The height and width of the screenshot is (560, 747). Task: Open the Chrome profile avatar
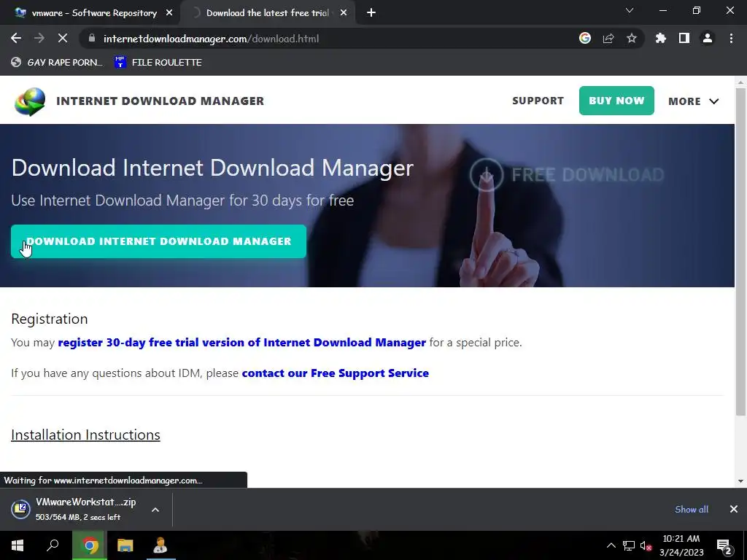708,39
